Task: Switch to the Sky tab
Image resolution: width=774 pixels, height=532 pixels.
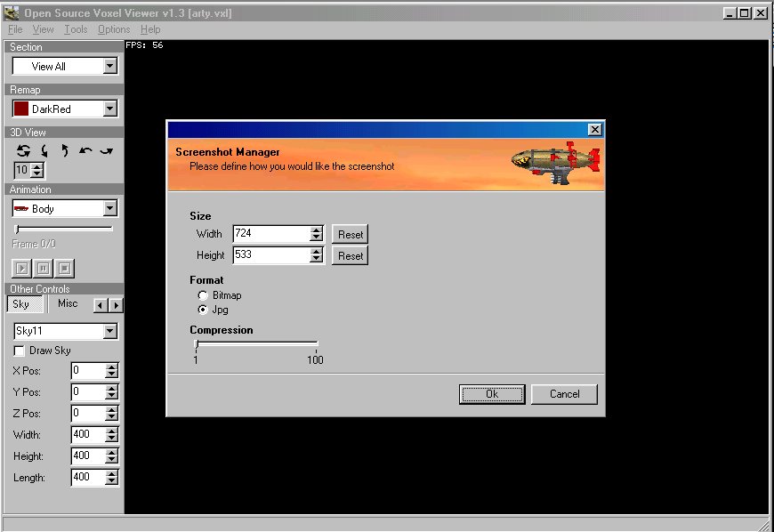Action: [25, 304]
